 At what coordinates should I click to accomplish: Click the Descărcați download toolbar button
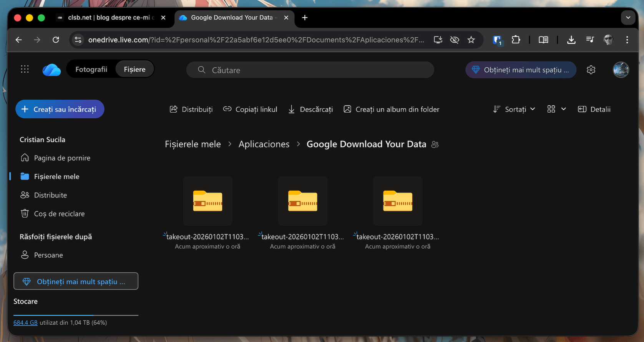(310, 110)
